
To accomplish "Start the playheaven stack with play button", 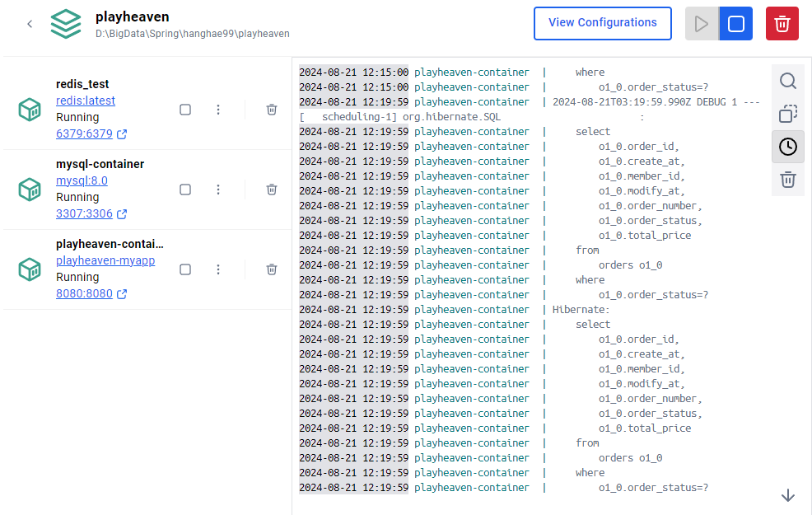I will point(702,24).
